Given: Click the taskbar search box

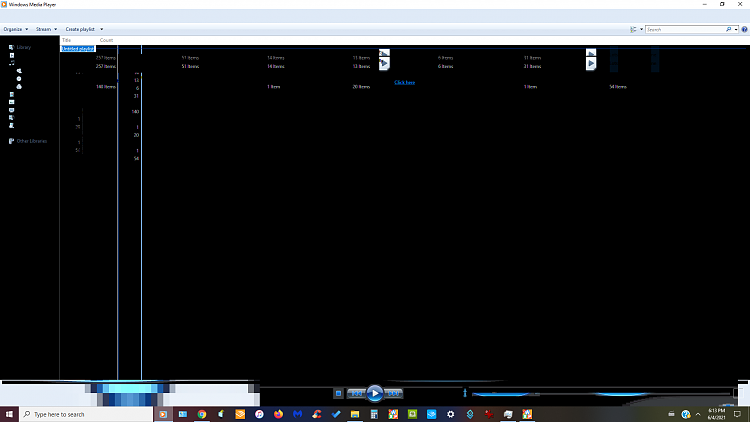Looking at the screenshot, I should coord(86,414).
